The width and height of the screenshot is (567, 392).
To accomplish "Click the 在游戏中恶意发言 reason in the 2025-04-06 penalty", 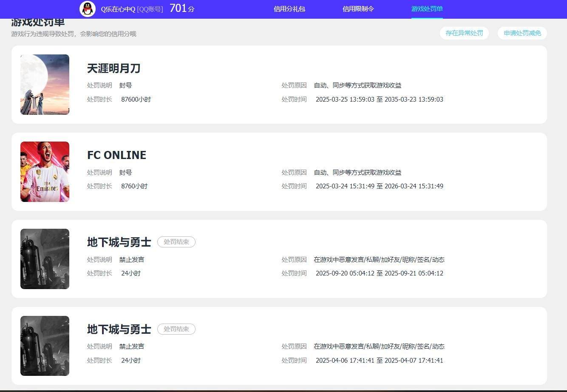I will coord(379,347).
